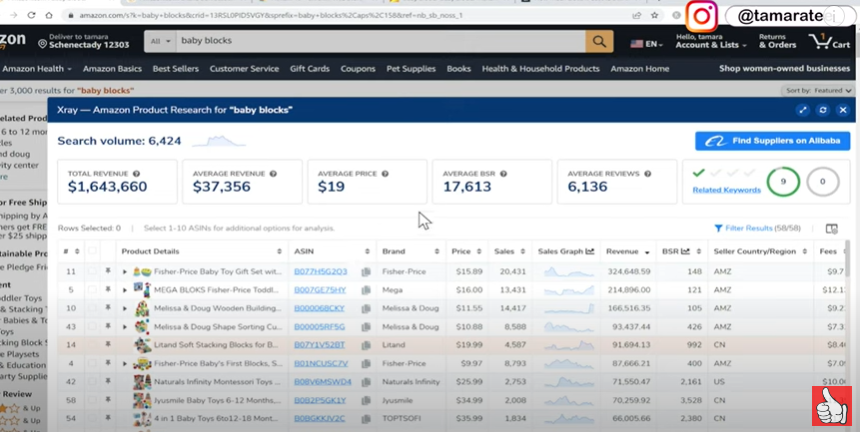
Task: Click Find Suppliers on Alibaba button
Action: [x=772, y=141]
